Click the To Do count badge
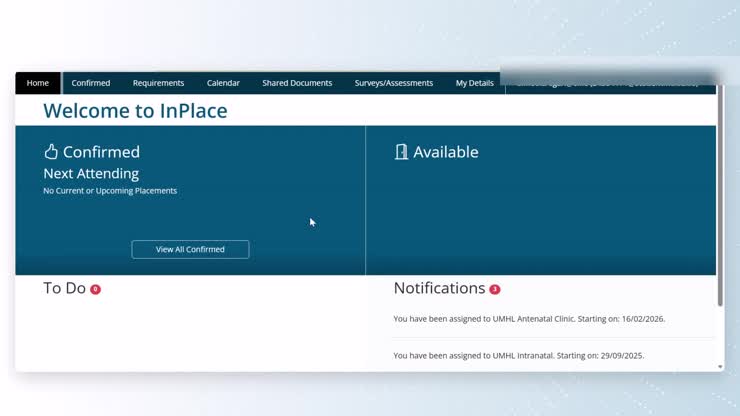Screen dimensions: 740x416 [x=95, y=289]
